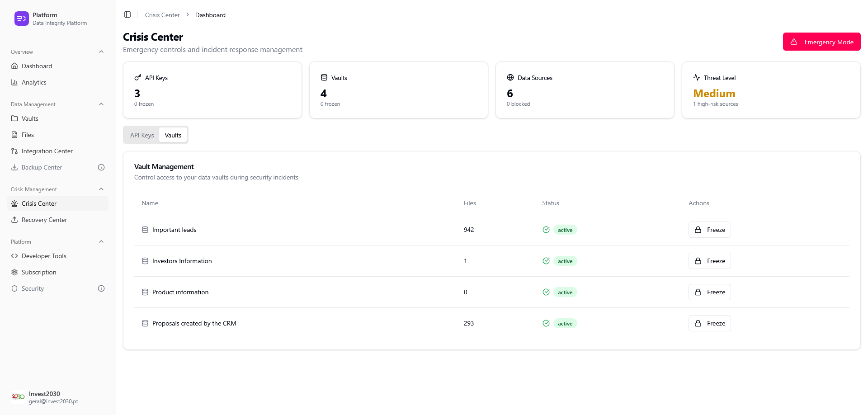The height and width of the screenshot is (415, 868).
Task: Open the Invest2030 account profile
Action: coord(44,396)
